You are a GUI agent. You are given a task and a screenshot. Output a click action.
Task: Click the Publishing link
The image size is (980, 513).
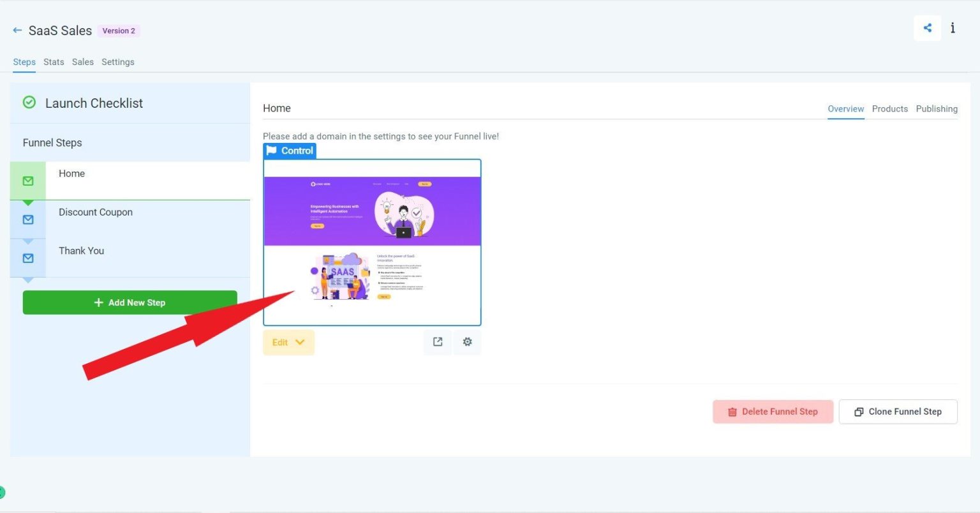tap(937, 108)
